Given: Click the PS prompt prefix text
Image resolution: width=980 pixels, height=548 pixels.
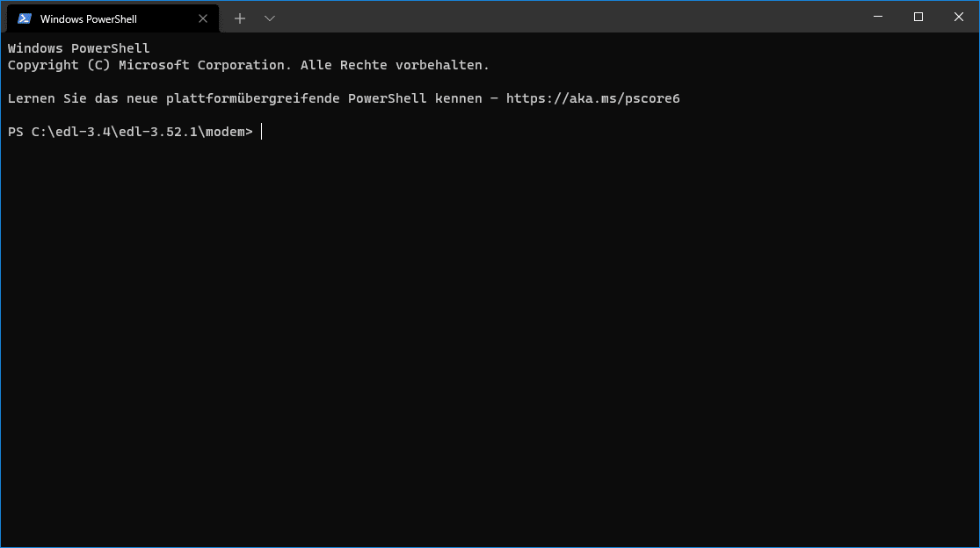Looking at the screenshot, I should click(16, 132).
